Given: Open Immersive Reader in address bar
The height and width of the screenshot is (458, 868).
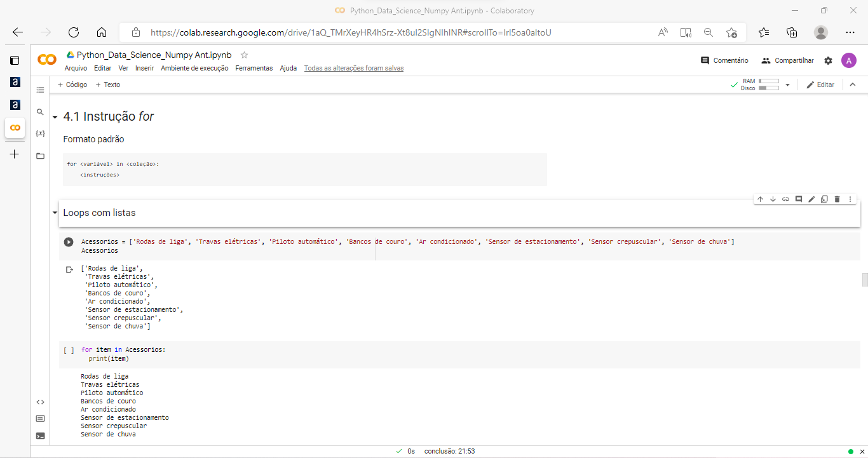Looking at the screenshot, I should point(686,32).
